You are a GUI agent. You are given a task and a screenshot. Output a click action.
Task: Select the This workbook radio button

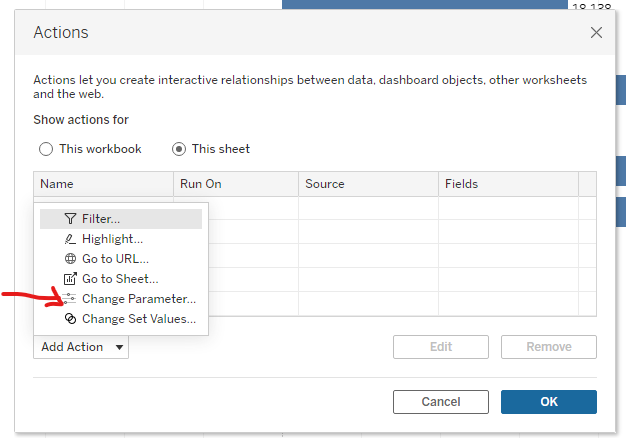(x=46, y=149)
